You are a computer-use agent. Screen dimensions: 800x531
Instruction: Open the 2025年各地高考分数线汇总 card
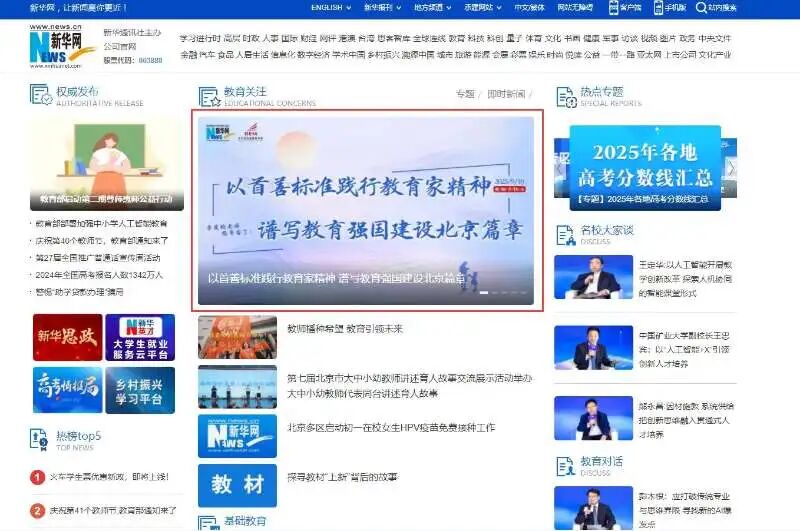(x=645, y=168)
